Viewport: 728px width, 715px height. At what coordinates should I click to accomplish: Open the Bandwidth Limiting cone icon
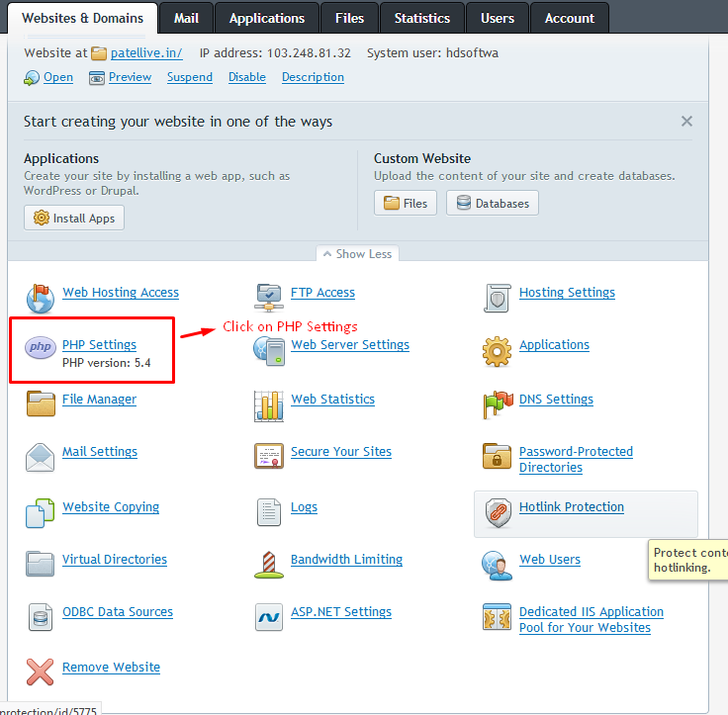coord(269,564)
